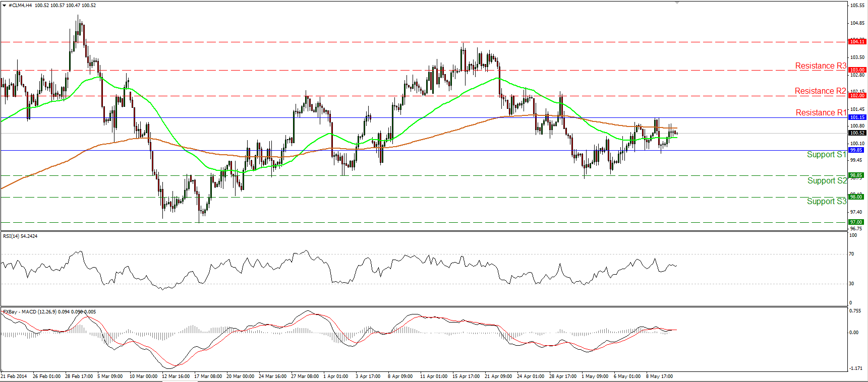This screenshot has width=868, height=382.
Task: Click the 24 Mar 16:00 time axis label
Action: (272, 376)
